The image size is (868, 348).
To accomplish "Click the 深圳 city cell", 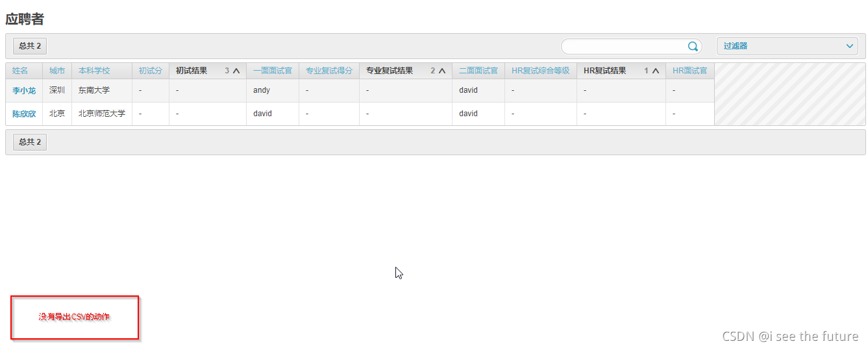I will tap(57, 90).
